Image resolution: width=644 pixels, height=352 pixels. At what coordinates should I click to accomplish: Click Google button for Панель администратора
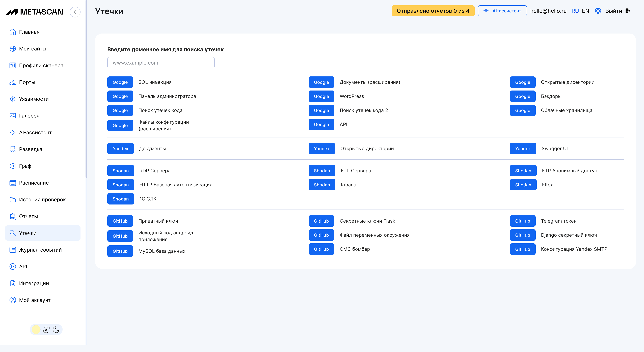[120, 96]
